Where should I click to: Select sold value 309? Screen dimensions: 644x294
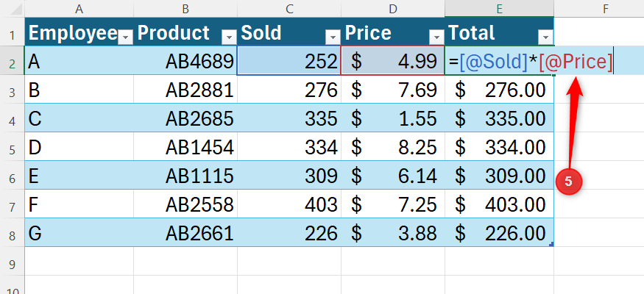289,175
